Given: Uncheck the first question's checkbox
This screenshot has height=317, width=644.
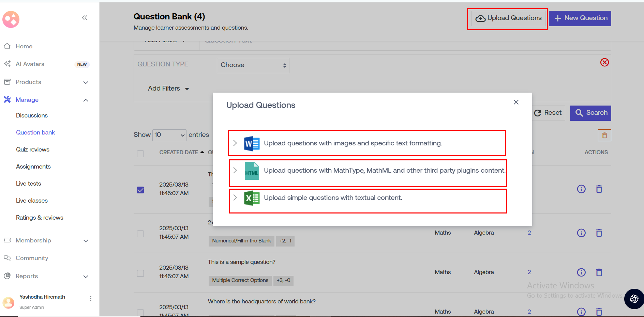Looking at the screenshot, I should click(140, 190).
